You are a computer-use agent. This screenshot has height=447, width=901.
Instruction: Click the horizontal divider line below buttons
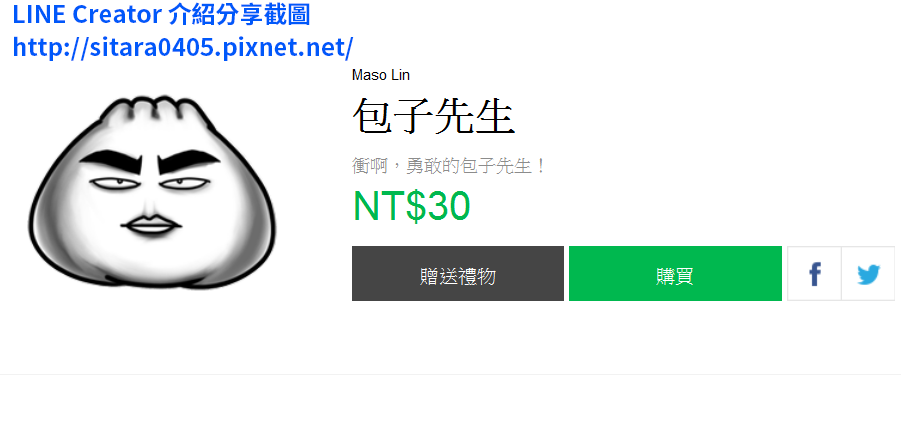(x=450, y=375)
